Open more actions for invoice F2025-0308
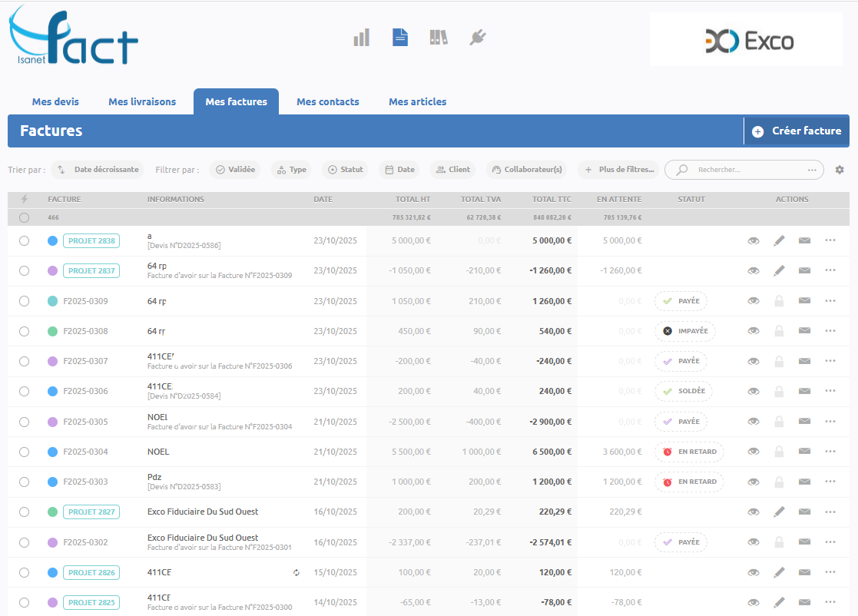The height and width of the screenshot is (616, 858). [830, 331]
